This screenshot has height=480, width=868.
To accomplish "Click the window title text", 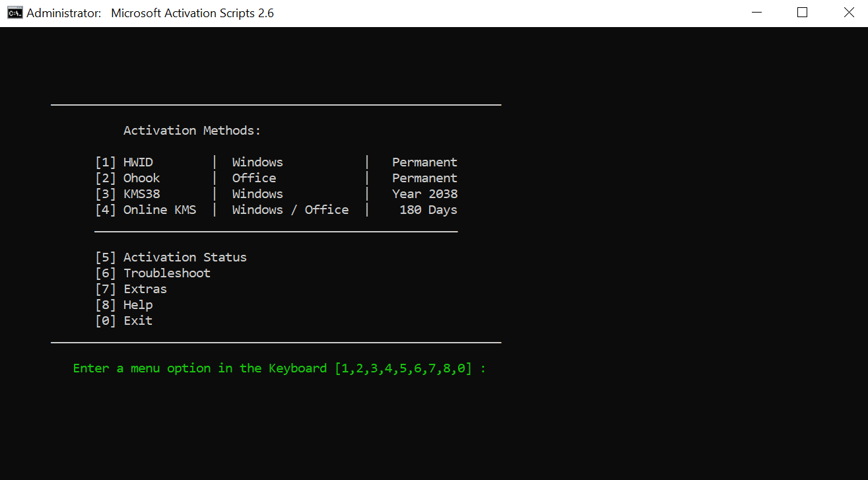I will tap(191, 13).
